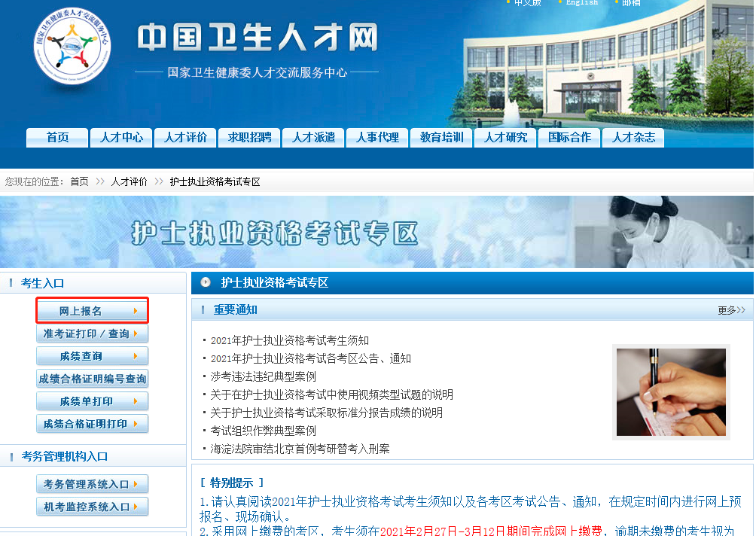Open 机考监控系统入口 button

click(92, 507)
